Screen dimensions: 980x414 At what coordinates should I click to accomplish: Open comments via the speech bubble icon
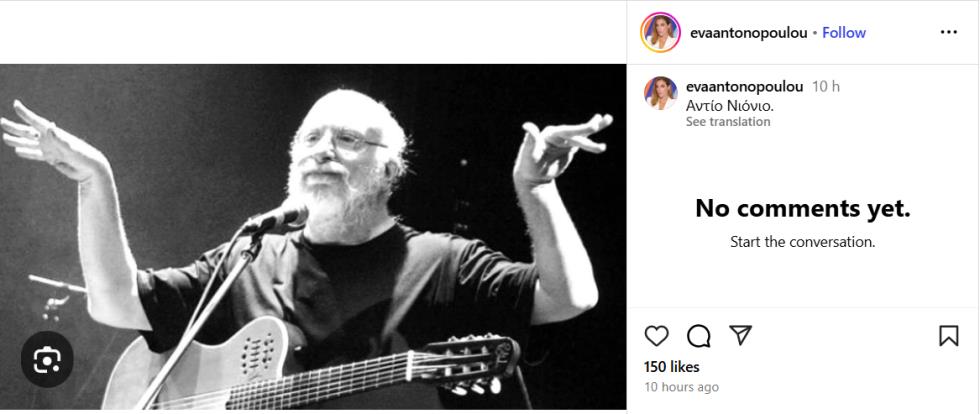click(699, 336)
